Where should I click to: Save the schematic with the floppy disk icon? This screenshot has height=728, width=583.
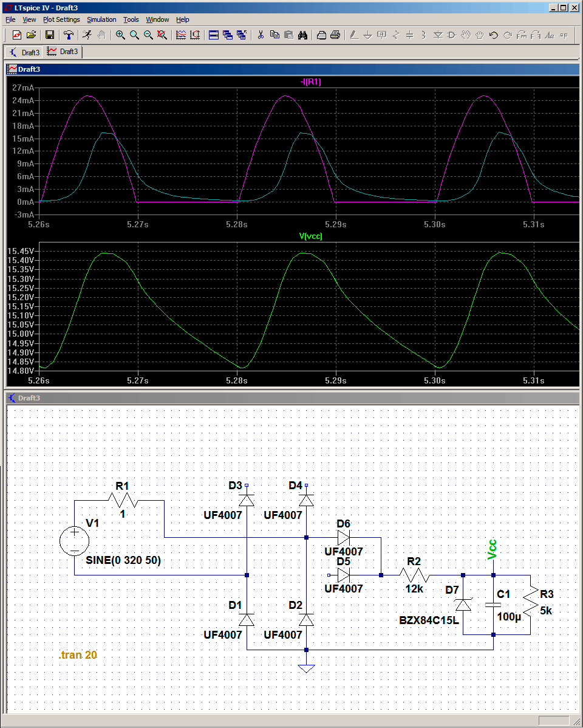[50, 35]
